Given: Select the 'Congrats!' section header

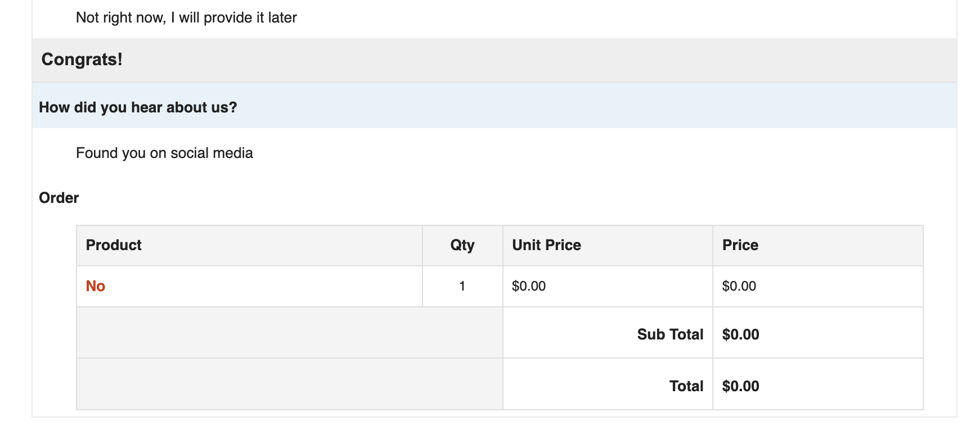Looking at the screenshot, I should click(x=82, y=60).
